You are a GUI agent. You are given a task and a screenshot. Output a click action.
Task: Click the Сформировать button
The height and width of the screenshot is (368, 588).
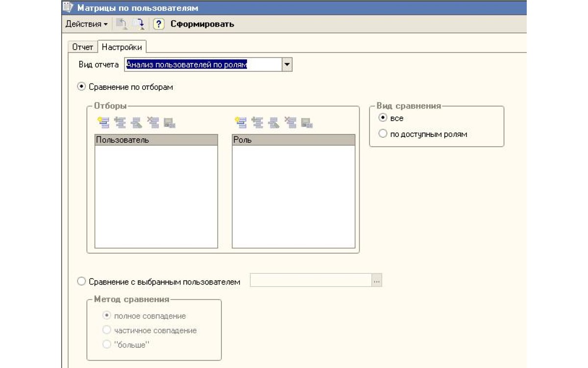click(202, 24)
